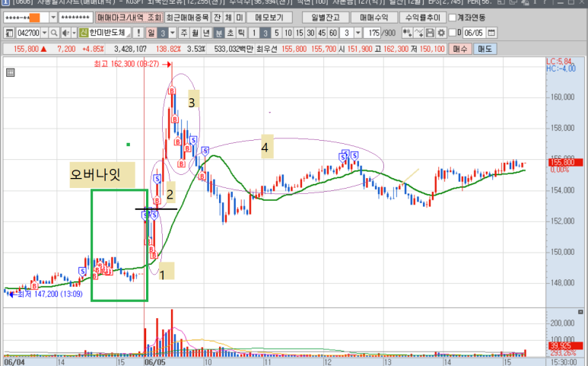Click the chart panel icon at top-left of chart
This screenshot has height=366, width=588.
(x=10, y=73)
